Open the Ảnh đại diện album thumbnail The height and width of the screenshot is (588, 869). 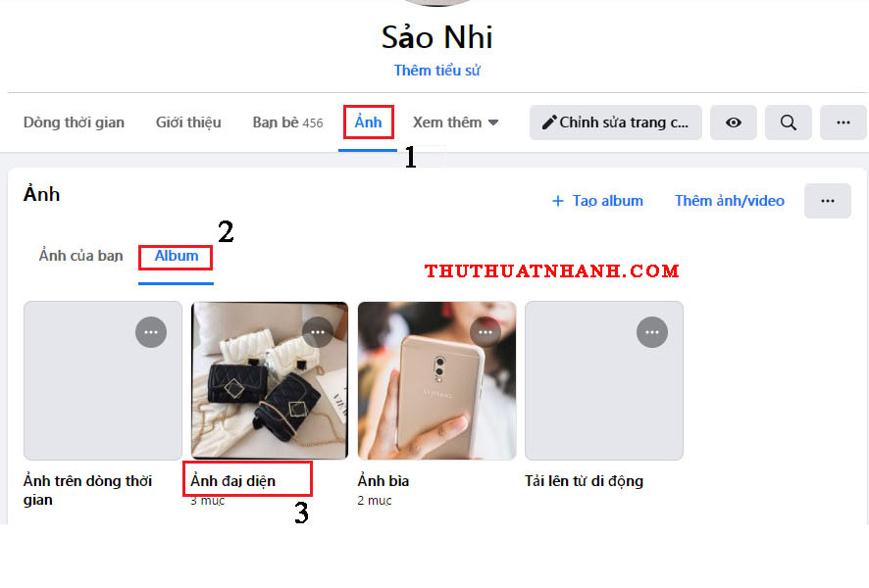click(x=270, y=380)
